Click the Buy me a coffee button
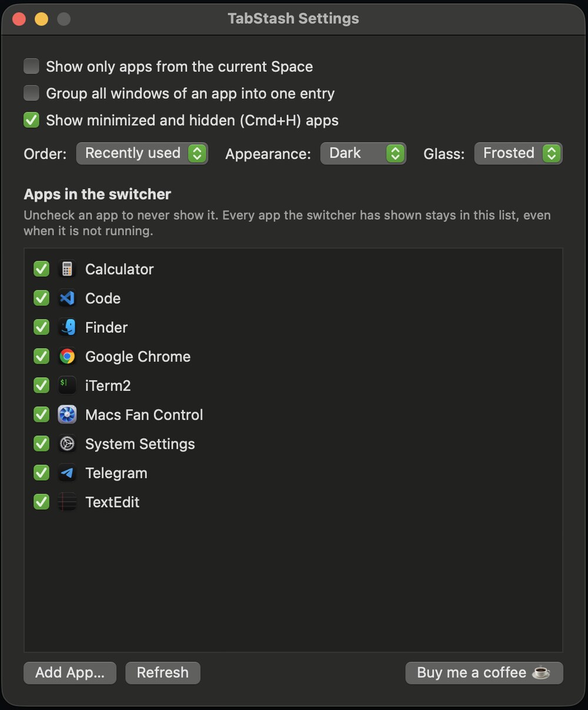This screenshot has width=588, height=710. pyautogui.click(x=484, y=673)
